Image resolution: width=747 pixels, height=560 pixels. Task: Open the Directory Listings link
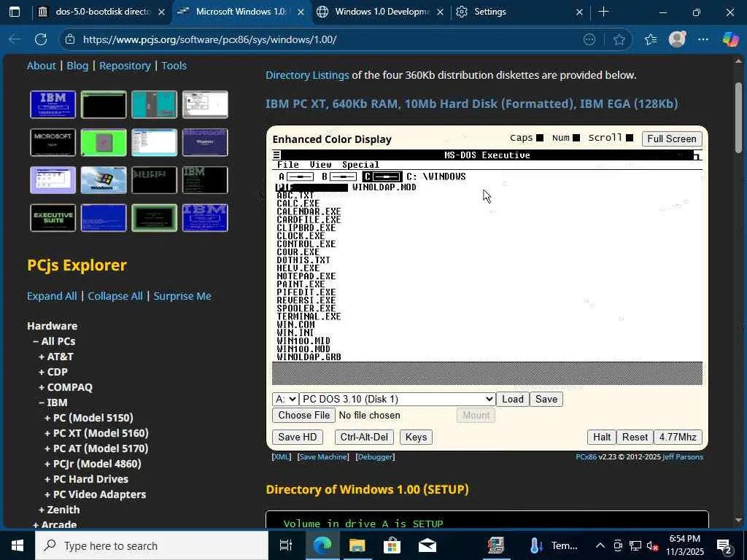tap(307, 75)
